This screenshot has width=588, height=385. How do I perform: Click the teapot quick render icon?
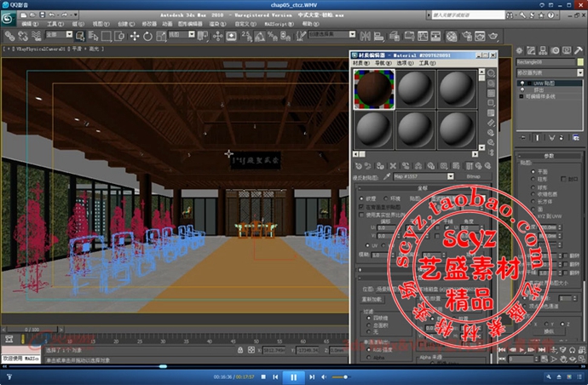(493, 36)
